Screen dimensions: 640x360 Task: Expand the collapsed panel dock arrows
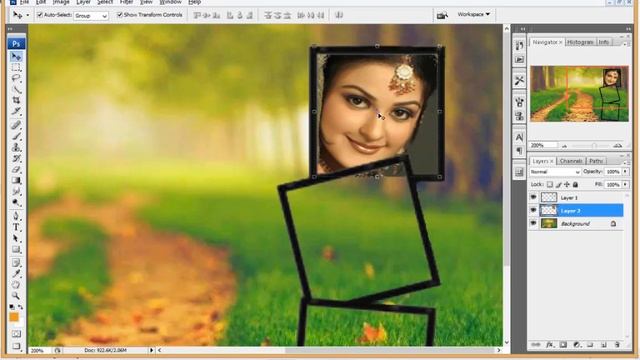[x=523, y=29]
